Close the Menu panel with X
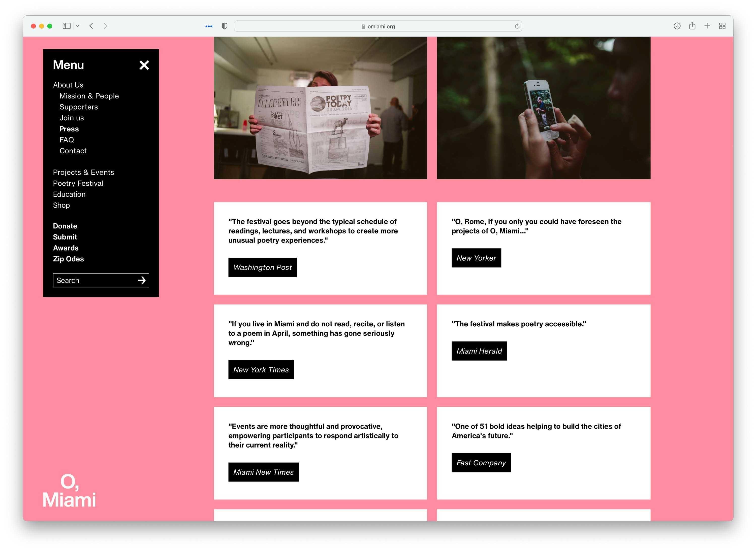The width and height of the screenshot is (756, 551). pyautogui.click(x=144, y=65)
